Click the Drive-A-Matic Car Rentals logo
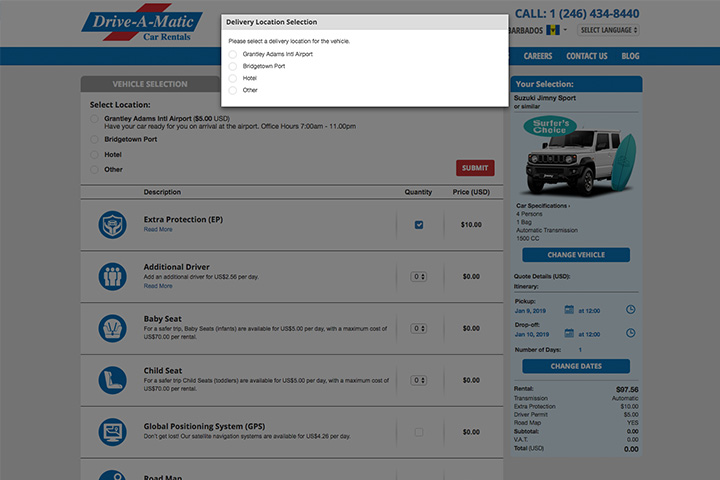Screen dimensions: 720x480 pos(142,23)
